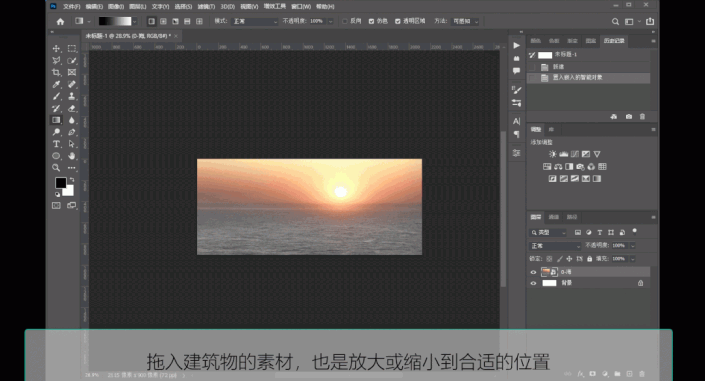This screenshot has height=381, width=705.
Task: Create new snapshot camera icon in History
Action: pos(629,117)
